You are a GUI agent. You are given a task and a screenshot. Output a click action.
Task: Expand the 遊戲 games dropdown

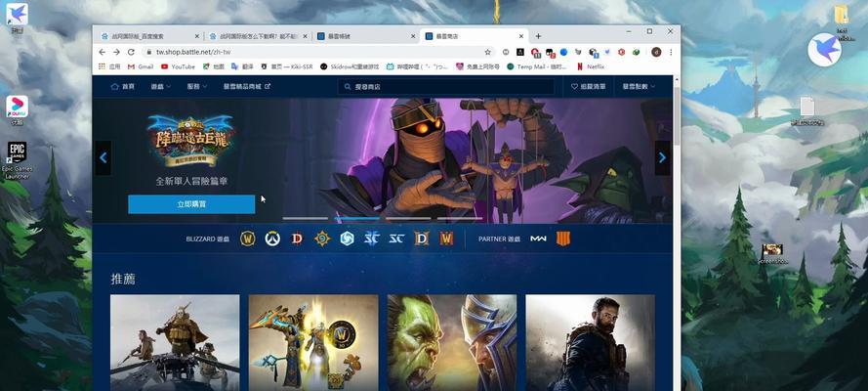(x=161, y=87)
